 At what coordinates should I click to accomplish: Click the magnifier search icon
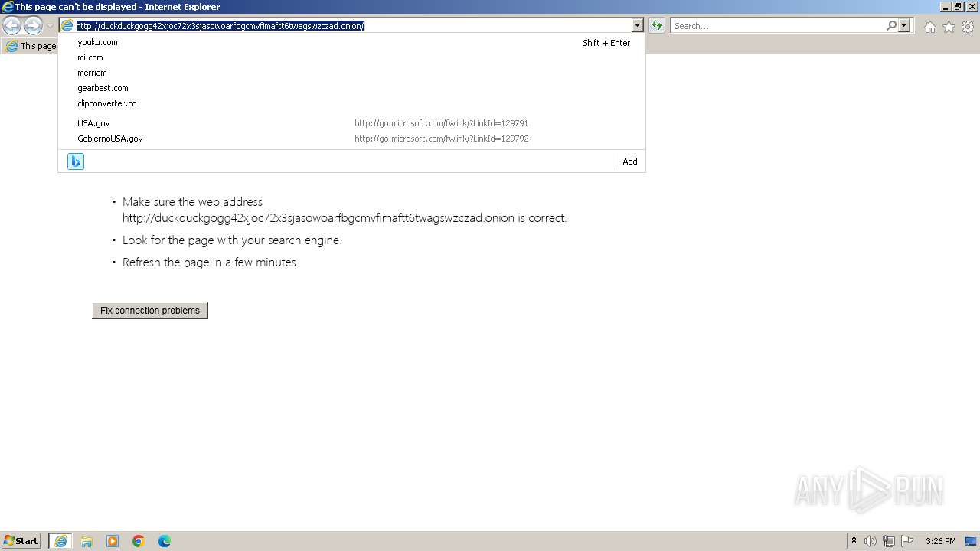click(x=891, y=26)
